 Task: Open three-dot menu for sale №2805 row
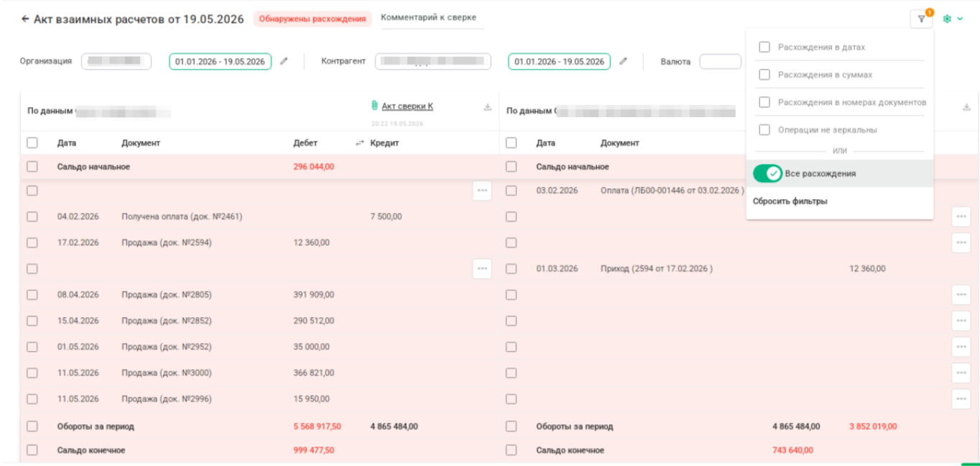961,295
